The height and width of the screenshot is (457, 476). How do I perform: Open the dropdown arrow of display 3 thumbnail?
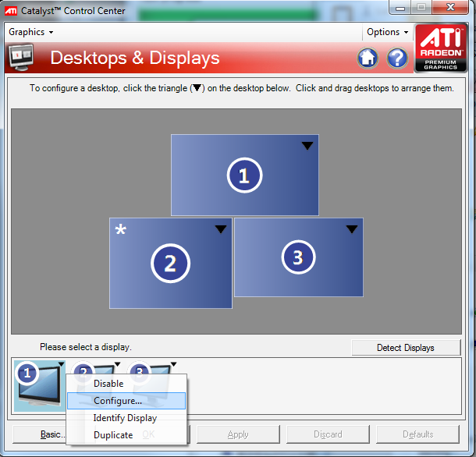click(173, 364)
